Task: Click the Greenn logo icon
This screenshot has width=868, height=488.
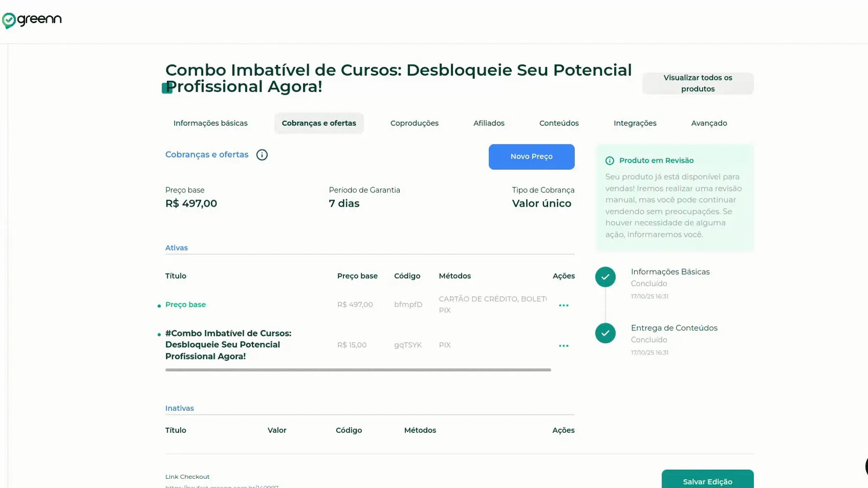Action: click(x=9, y=20)
